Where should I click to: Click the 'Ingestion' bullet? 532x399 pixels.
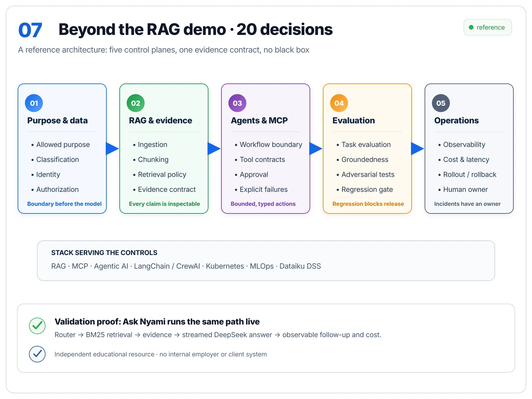coord(150,145)
